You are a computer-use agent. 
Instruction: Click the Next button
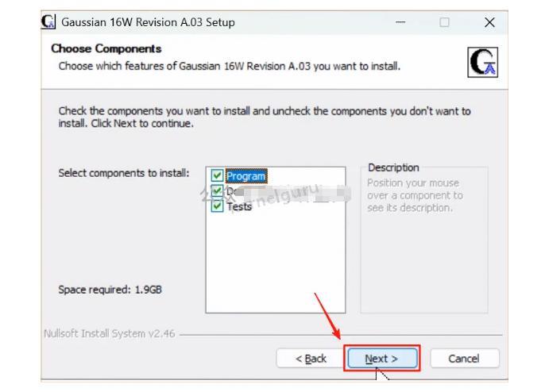point(382,359)
